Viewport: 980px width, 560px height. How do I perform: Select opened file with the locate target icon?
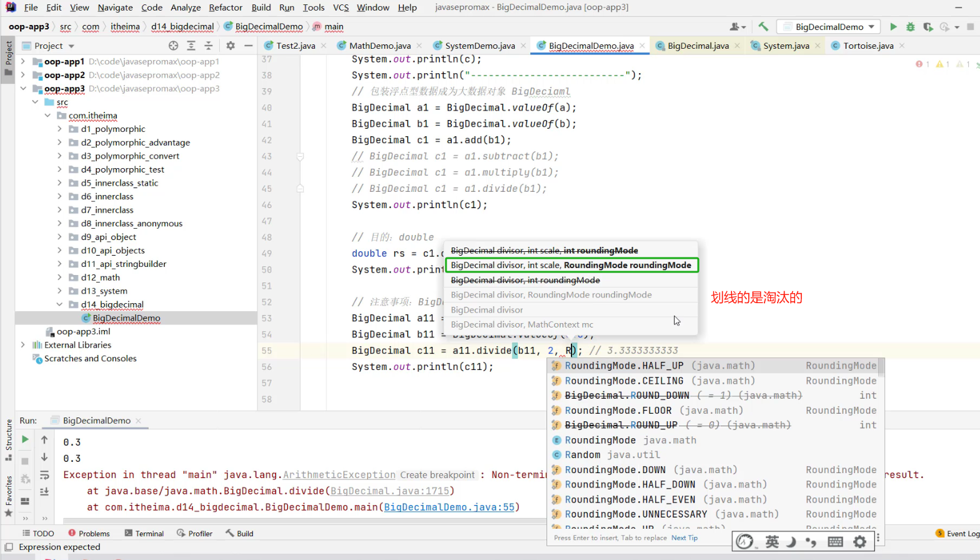(174, 46)
